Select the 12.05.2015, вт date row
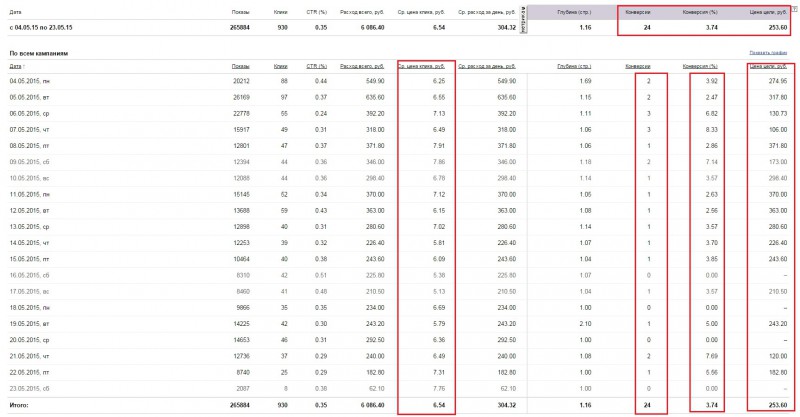The width and height of the screenshot is (800, 417). (x=29, y=211)
